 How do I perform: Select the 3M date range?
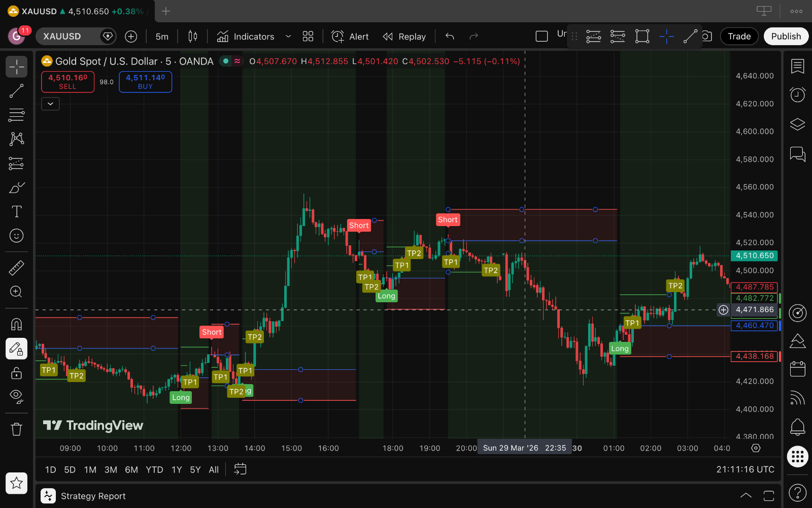111,470
